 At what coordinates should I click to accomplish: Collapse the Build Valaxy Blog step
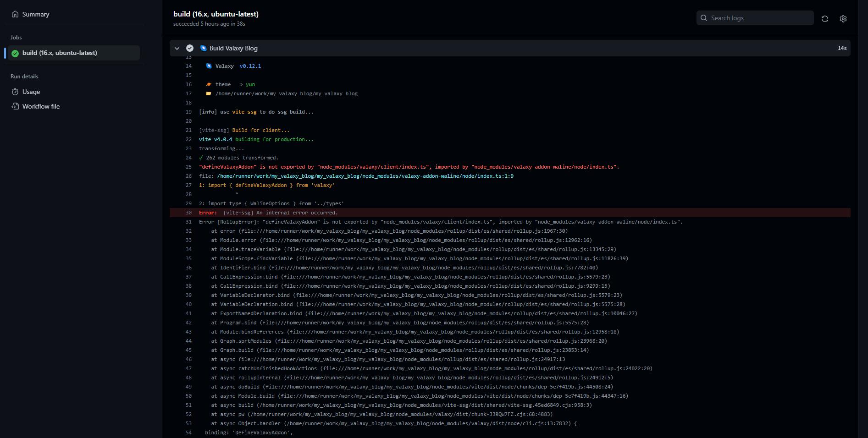[x=177, y=48]
